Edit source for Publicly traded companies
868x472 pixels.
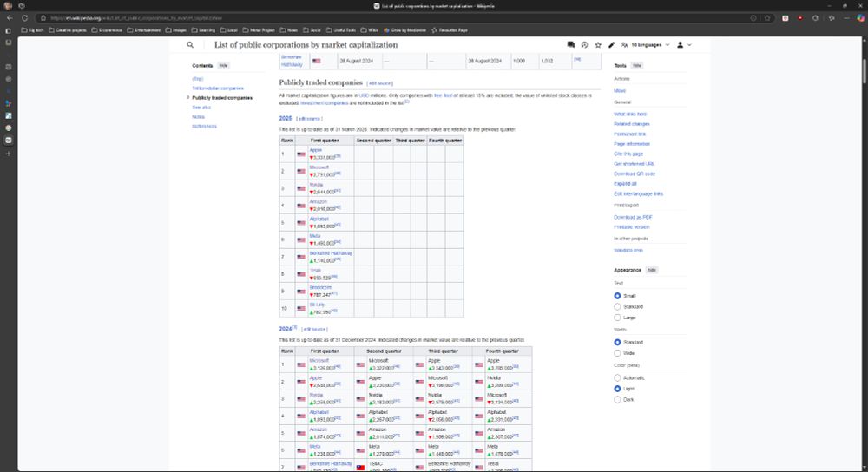point(380,83)
